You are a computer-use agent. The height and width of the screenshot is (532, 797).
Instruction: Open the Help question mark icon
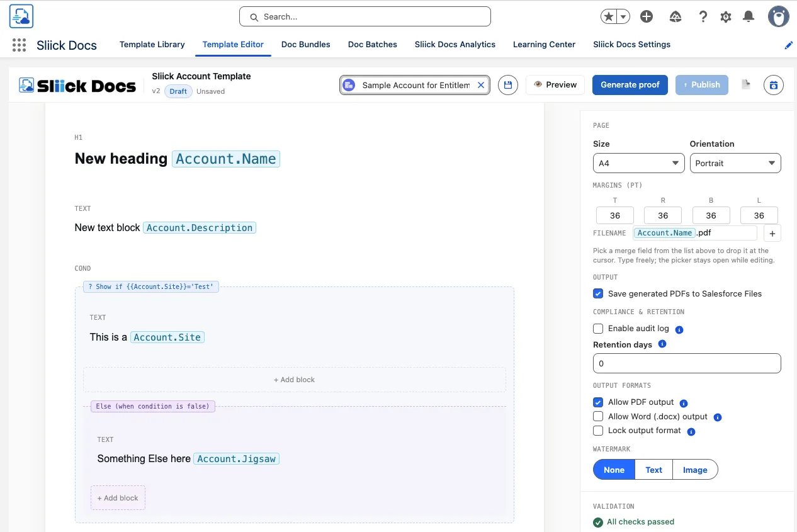tap(703, 17)
